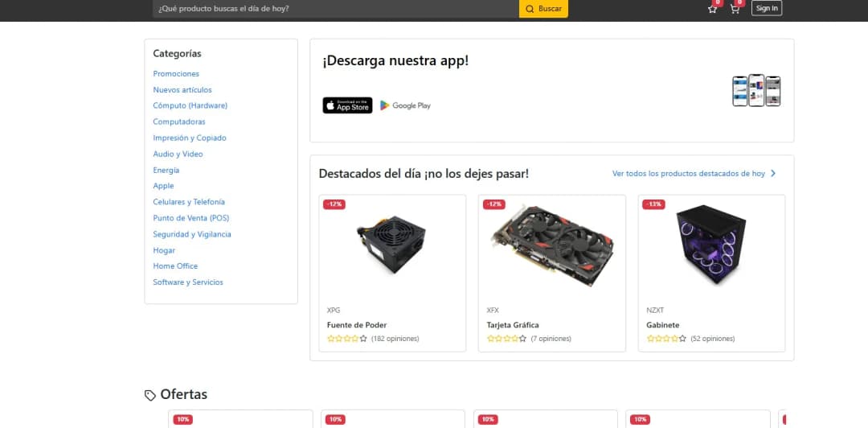Image resolution: width=868 pixels, height=428 pixels.
Task: Click the NZXT brand label
Action: pos(655,310)
